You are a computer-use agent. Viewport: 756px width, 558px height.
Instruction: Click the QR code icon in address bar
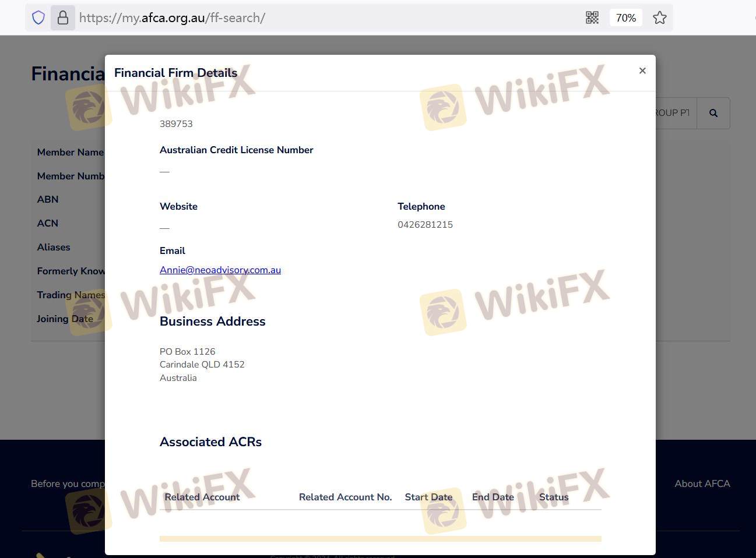[592, 17]
